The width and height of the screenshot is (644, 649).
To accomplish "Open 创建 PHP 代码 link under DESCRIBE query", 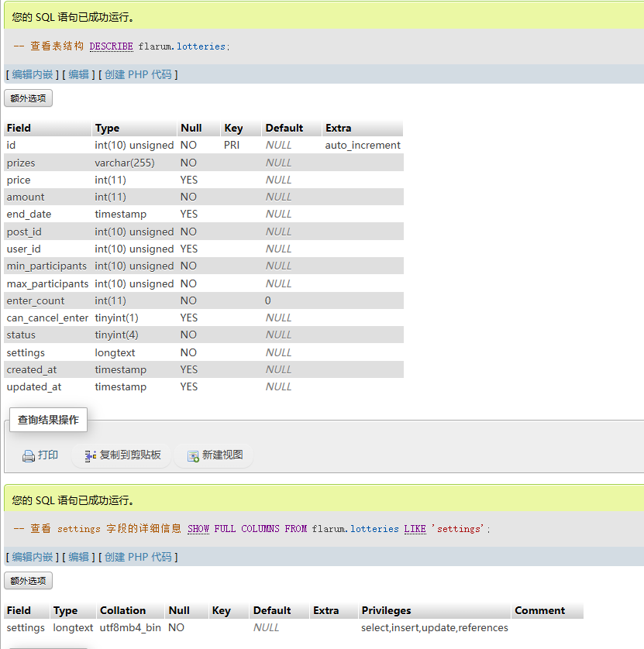I will [138, 74].
